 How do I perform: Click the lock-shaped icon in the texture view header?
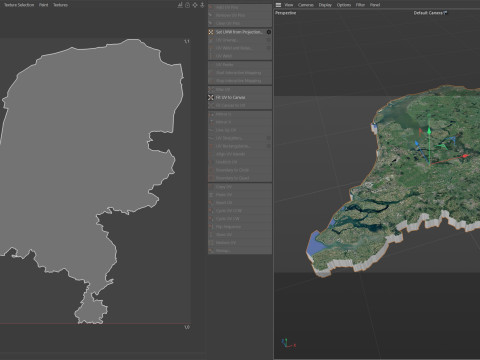187,5
